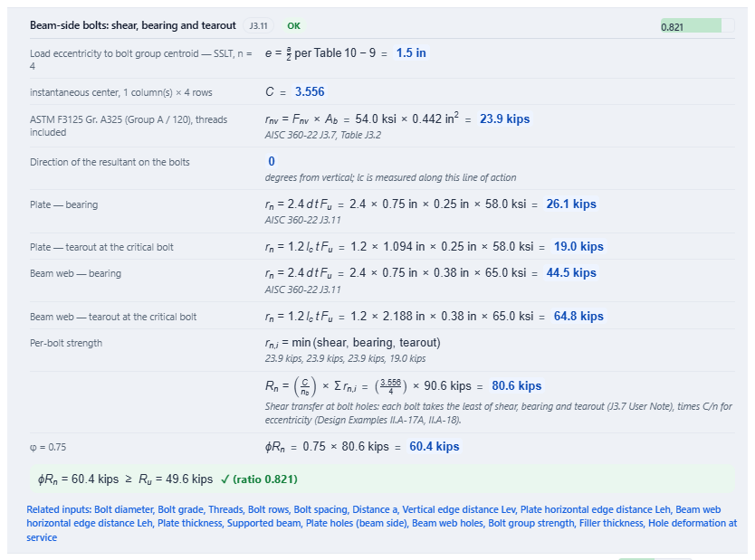Screen dimensions: 755x560
Task: Click the 0.821 utilization ratio bar
Action: coord(697,26)
